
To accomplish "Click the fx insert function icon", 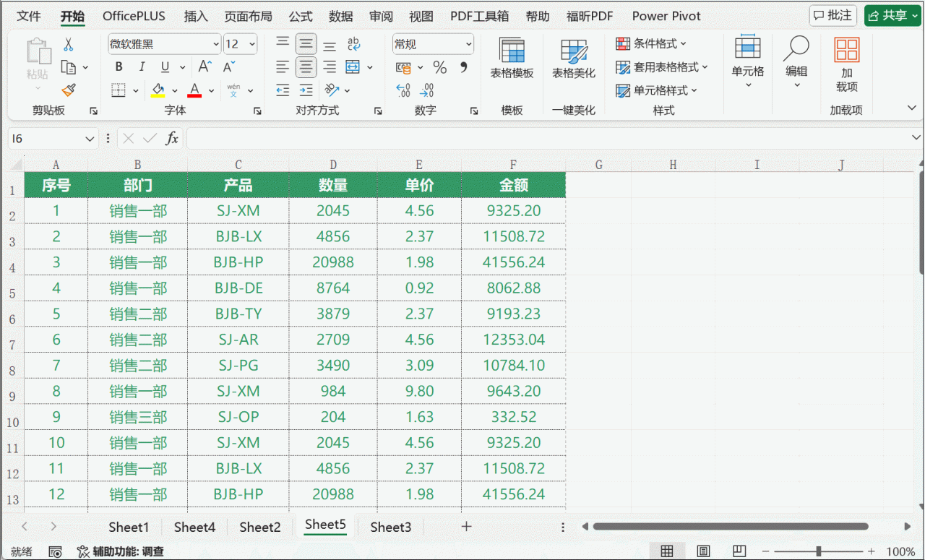I will 172,138.
